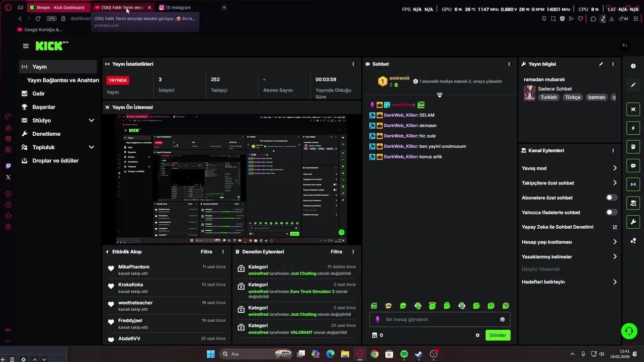Click the green support headset button
Viewport: 644px width, 362px height.
point(629,331)
